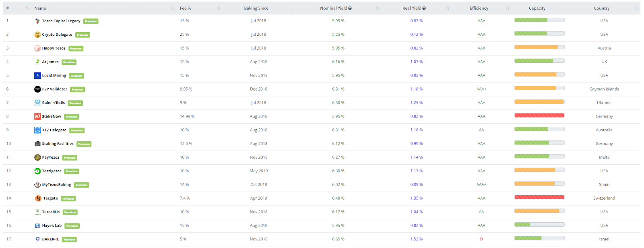644x248 pixels.
Task: Click the Lucid Mining logo icon
Action: click(37, 75)
